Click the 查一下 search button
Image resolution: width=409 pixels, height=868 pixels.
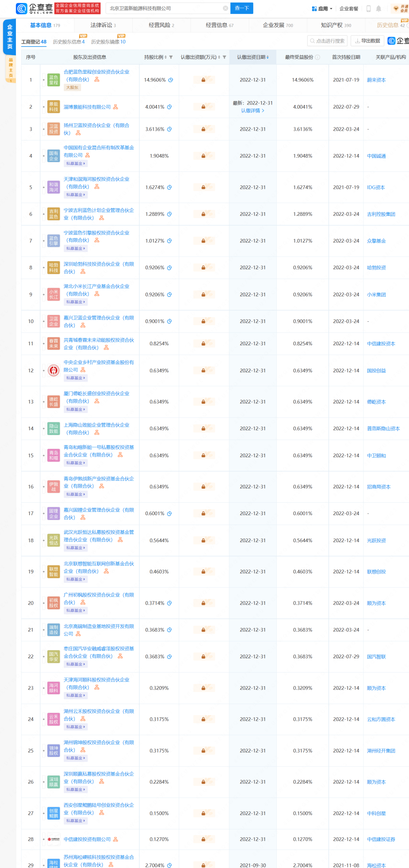click(242, 8)
